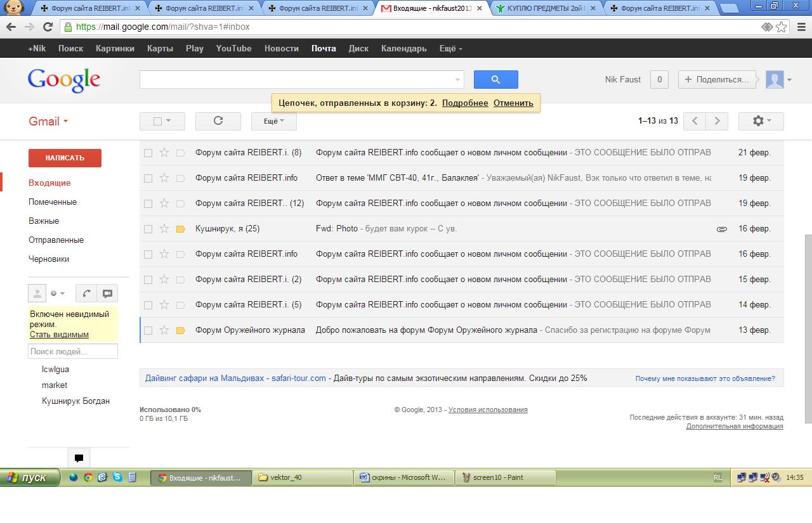This screenshot has height=523, width=812.
Task: Click the Дополнительная информация link
Action: 735,427
